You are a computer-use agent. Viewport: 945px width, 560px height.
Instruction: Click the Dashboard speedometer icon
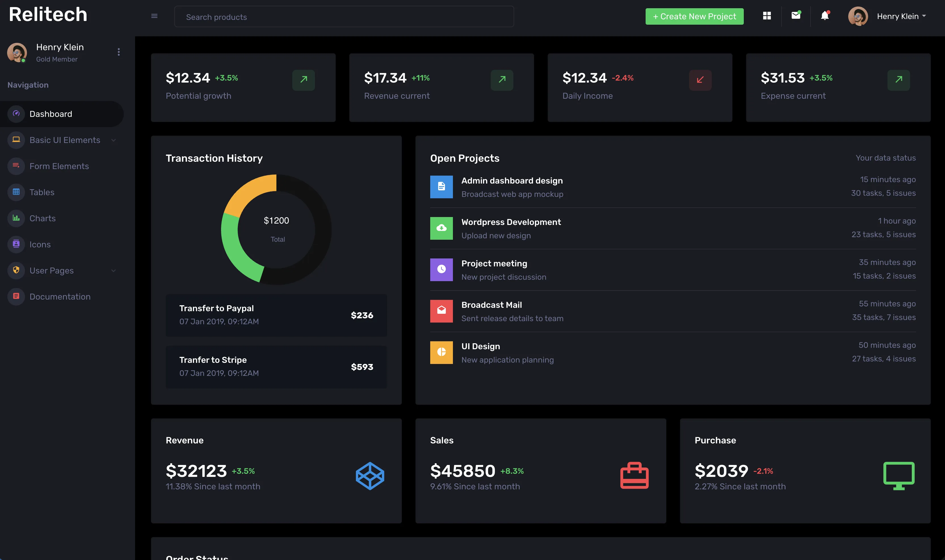pyautogui.click(x=16, y=113)
